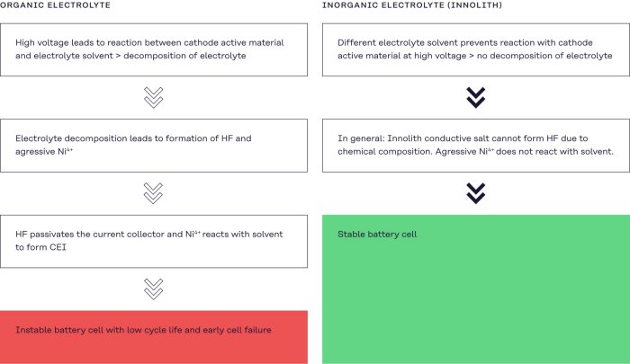Select the box starting "Different electrolyte solvent prevents reaction"

coord(476,49)
